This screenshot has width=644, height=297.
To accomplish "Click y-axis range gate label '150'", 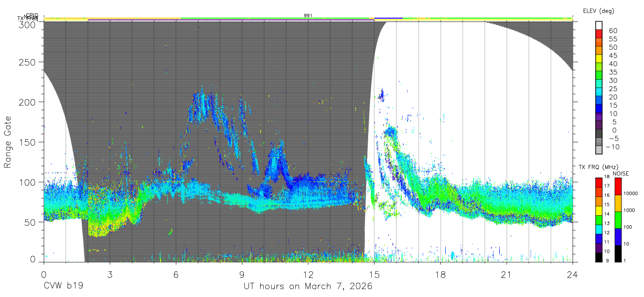I will point(28,142).
